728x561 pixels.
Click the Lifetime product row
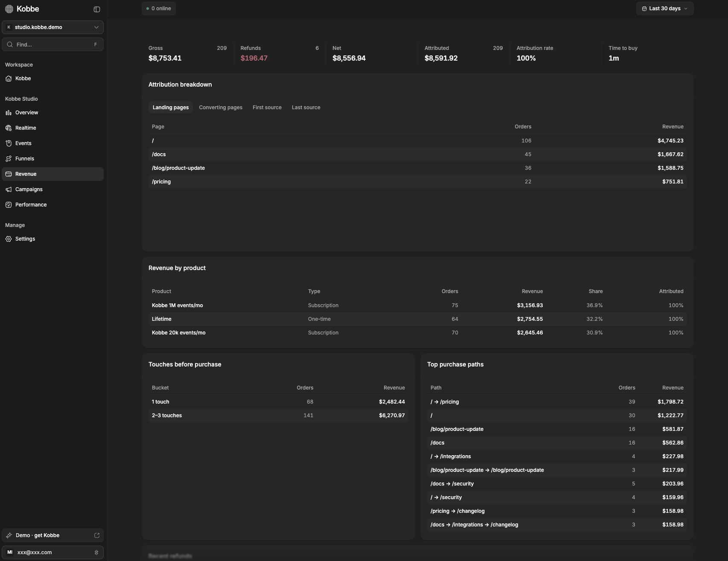(x=417, y=319)
